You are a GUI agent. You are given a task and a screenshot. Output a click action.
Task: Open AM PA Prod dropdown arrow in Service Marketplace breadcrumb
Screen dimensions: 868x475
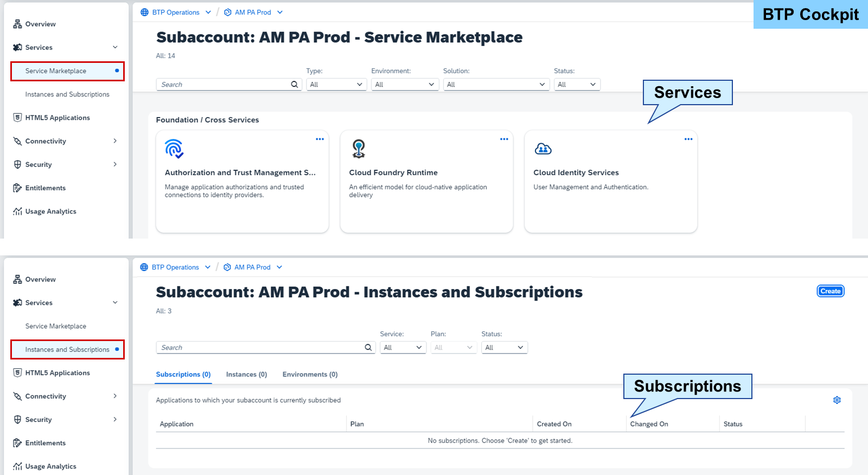280,12
